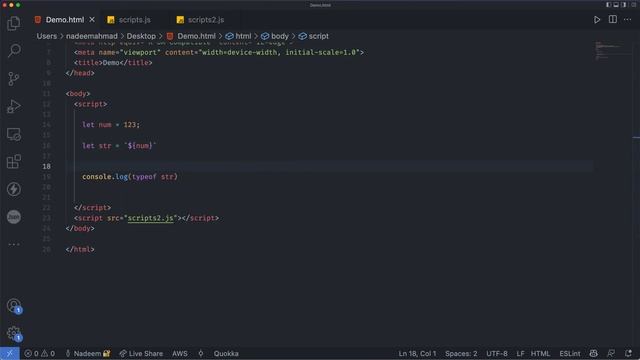Open the Source Control view

[14, 78]
